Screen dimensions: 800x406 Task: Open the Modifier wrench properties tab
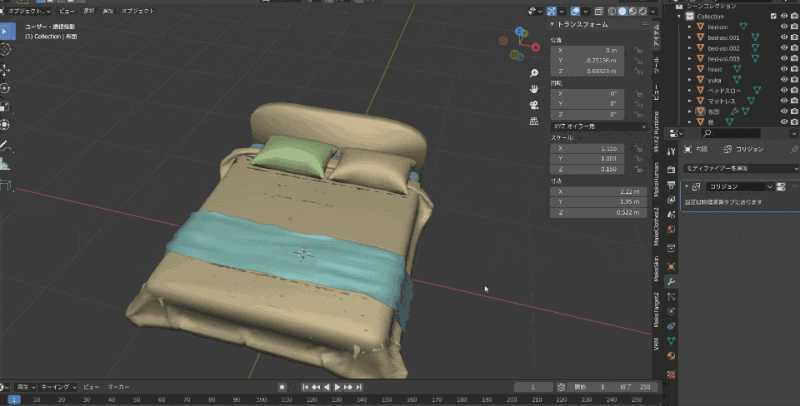pyautogui.click(x=671, y=282)
